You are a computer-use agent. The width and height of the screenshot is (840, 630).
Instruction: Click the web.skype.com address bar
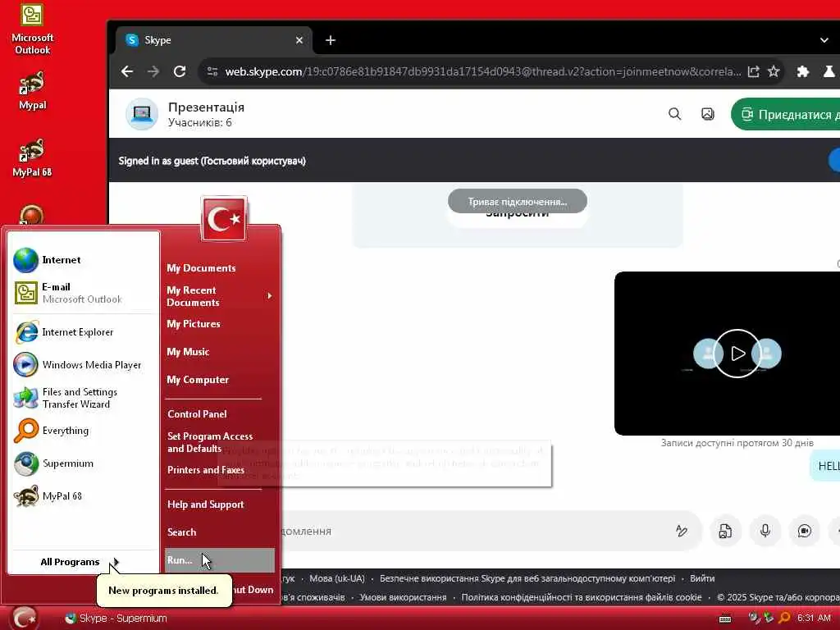click(x=482, y=71)
